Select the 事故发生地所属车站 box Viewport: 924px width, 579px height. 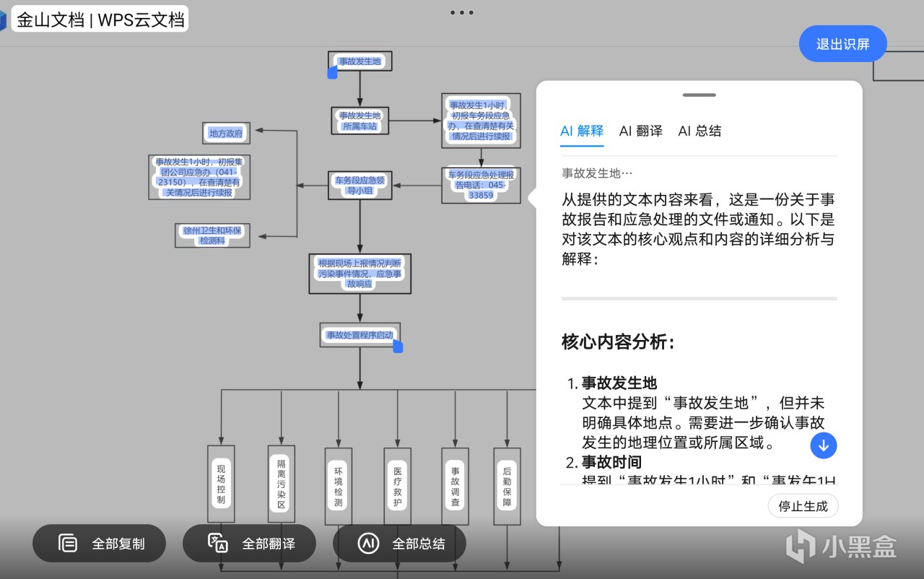point(360,121)
